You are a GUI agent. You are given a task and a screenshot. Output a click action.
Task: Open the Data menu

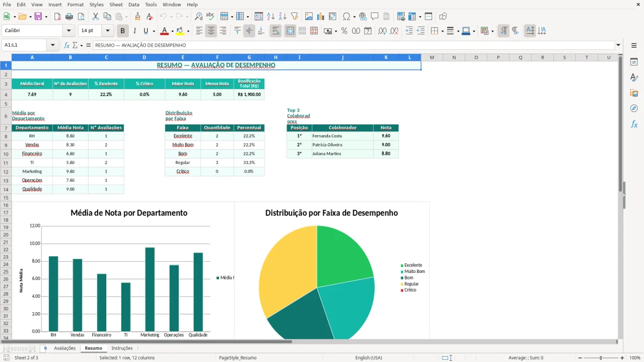click(x=134, y=4)
